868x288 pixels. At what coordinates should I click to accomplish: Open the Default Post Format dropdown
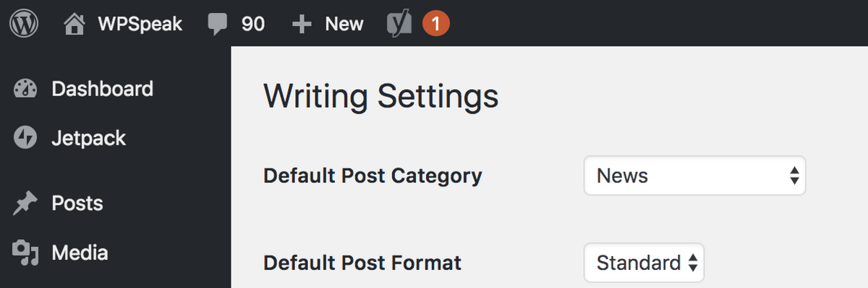pos(644,263)
